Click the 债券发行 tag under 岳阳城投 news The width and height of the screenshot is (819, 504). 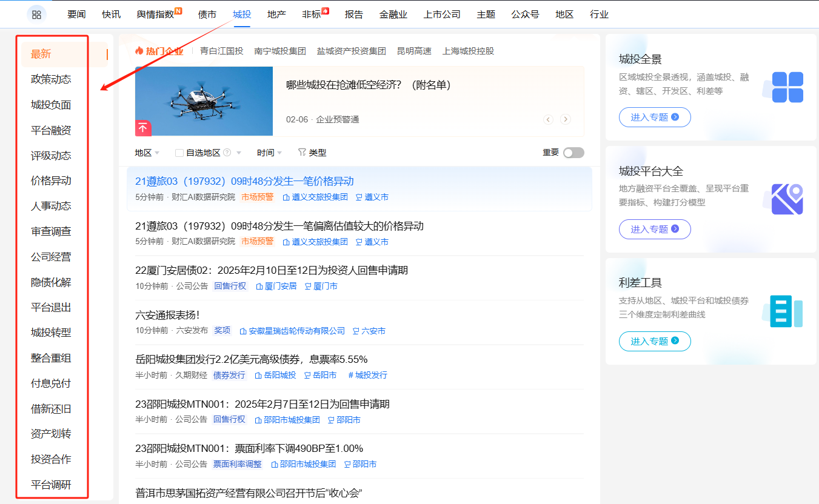click(x=229, y=375)
